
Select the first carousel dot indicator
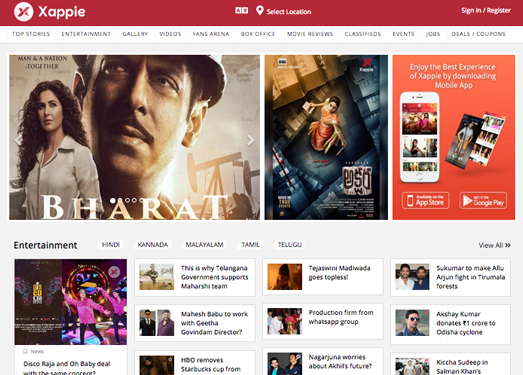(x=113, y=201)
